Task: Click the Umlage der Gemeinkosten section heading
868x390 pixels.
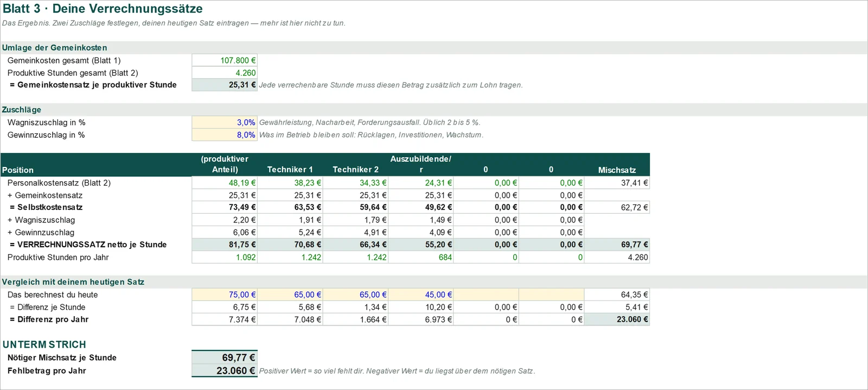Action: coord(54,48)
